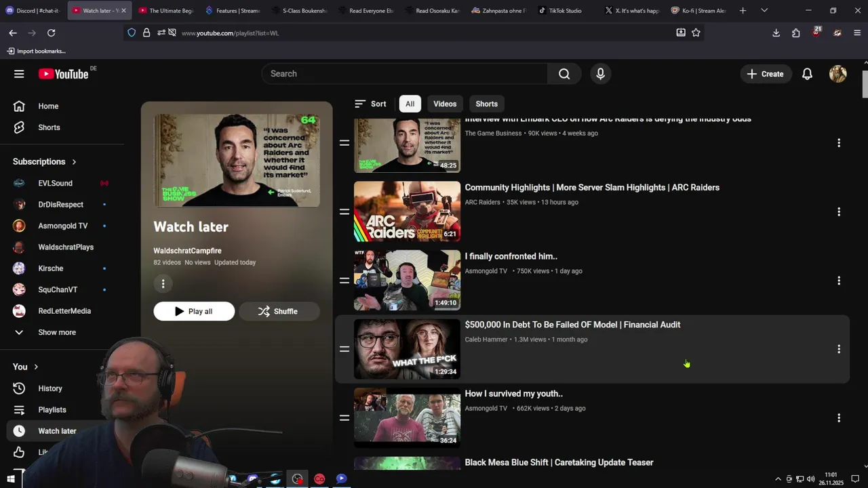Open Playlists in the sidebar

[x=52, y=410]
